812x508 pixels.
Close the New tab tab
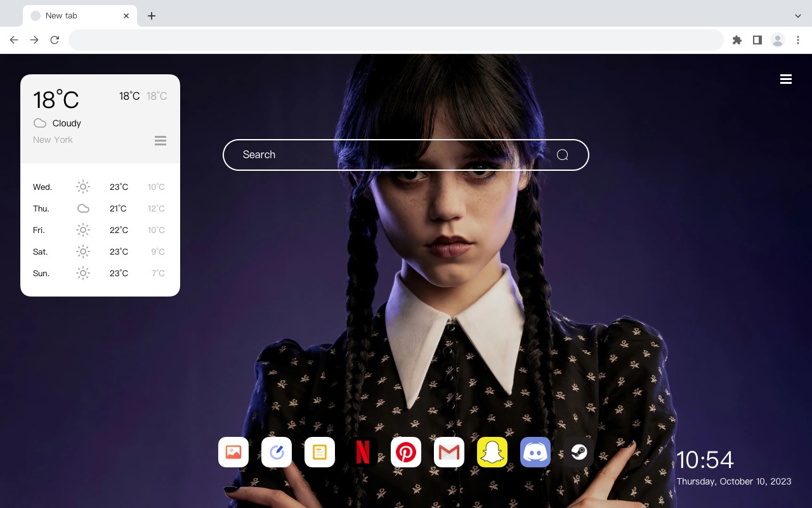(127, 16)
